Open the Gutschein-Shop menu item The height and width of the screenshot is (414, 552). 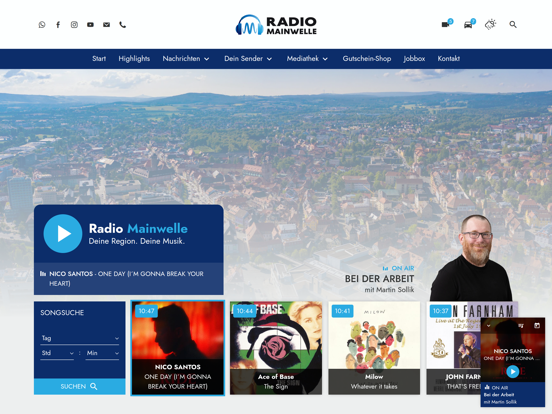(x=367, y=59)
